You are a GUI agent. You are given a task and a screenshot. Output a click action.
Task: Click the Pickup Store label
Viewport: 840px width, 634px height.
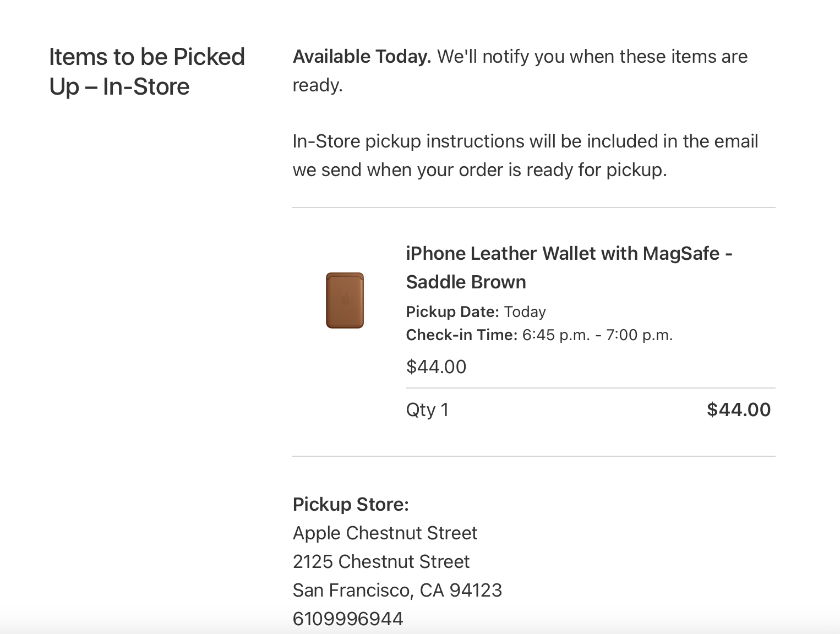[x=351, y=505]
